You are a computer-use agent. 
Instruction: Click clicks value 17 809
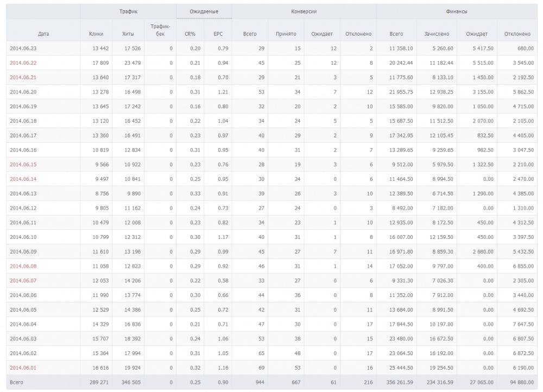coord(100,63)
